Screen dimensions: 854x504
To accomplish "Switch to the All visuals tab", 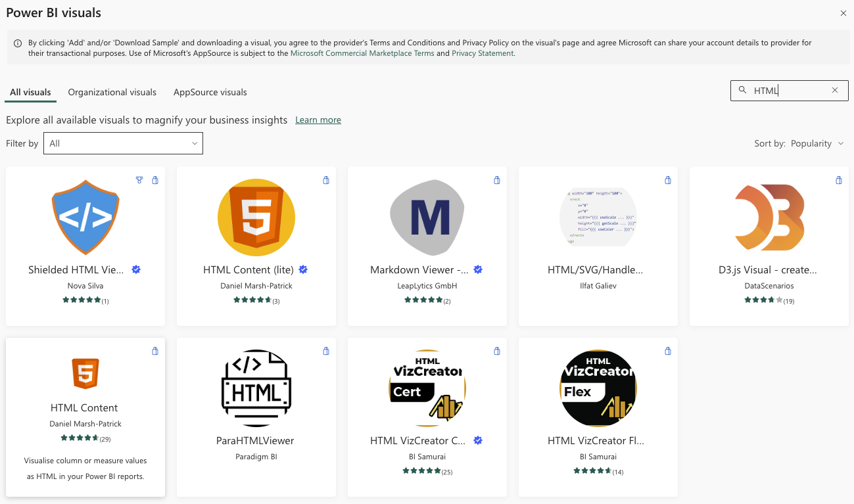I will click(30, 92).
